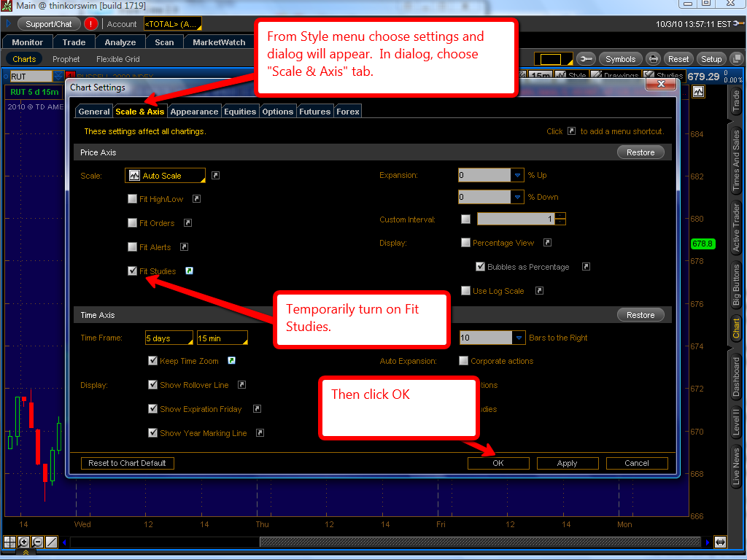
Task: Open the Equities tab
Action: pyautogui.click(x=240, y=112)
